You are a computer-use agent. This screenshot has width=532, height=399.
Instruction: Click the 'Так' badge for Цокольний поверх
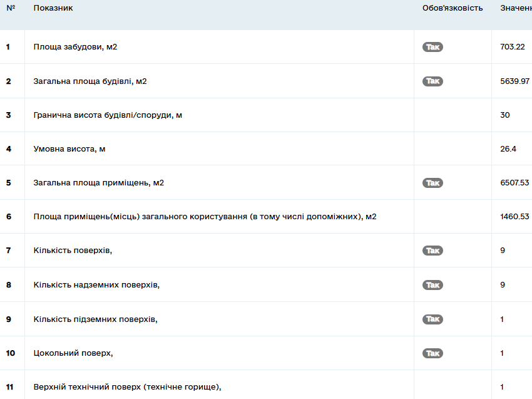(x=432, y=353)
